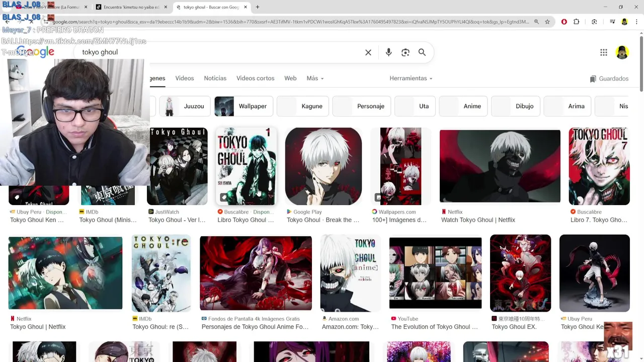
Task: Select the Dibujo filter chip
Action: [x=515, y=106]
